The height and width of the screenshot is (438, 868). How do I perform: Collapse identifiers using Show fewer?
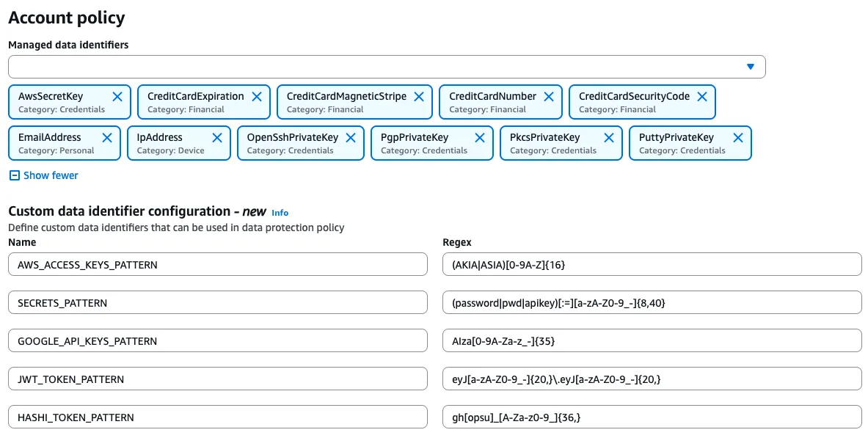point(48,175)
